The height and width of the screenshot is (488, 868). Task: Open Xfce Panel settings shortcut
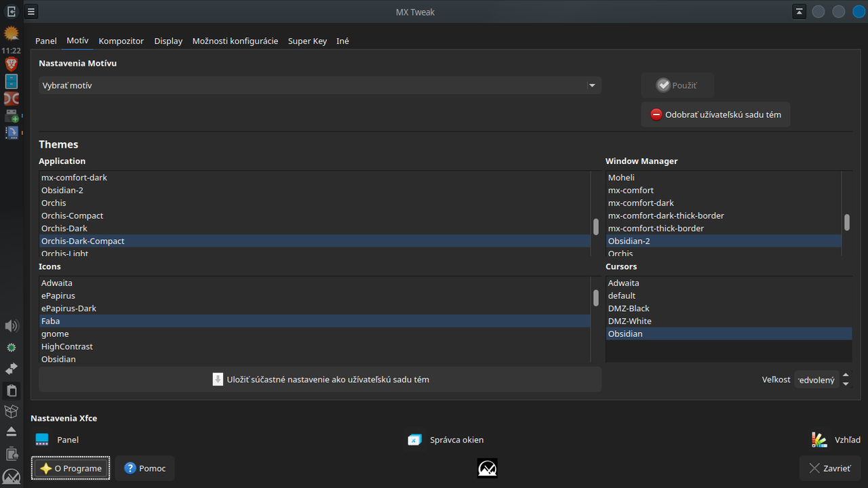pyautogui.click(x=57, y=440)
